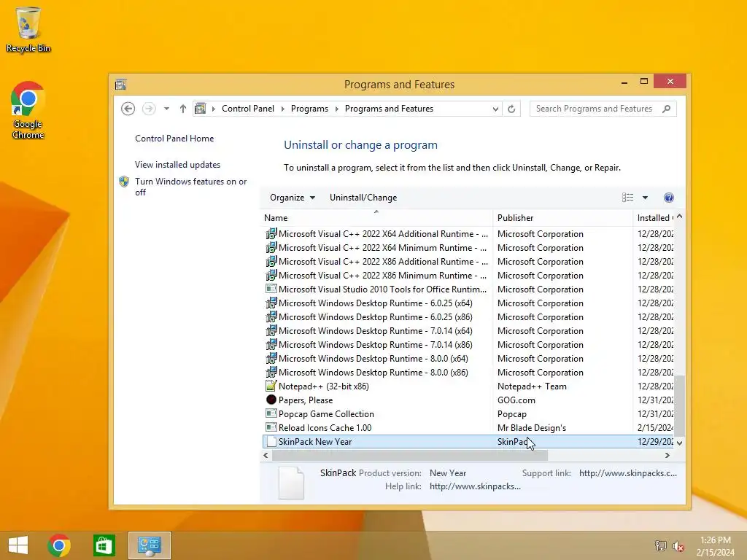
Task: Click the Uninstall/Change button
Action: click(x=363, y=198)
